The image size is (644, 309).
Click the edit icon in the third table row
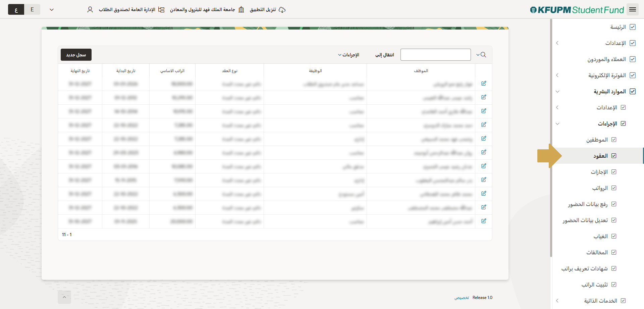(x=484, y=111)
